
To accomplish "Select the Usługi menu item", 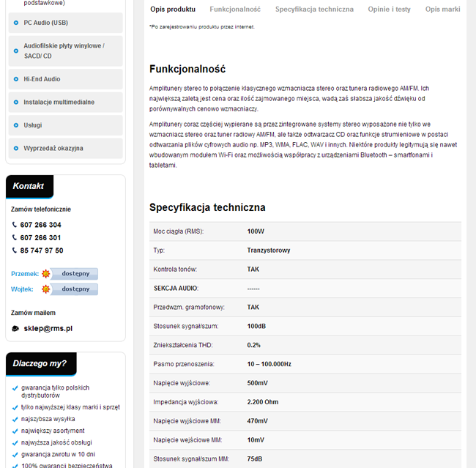I will 66,125.
